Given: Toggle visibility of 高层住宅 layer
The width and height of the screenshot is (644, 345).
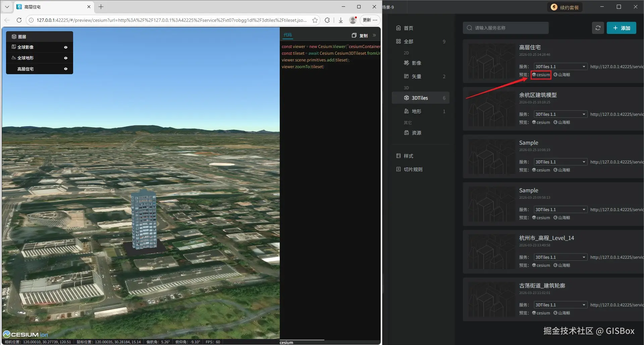Looking at the screenshot, I should tap(66, 69).
